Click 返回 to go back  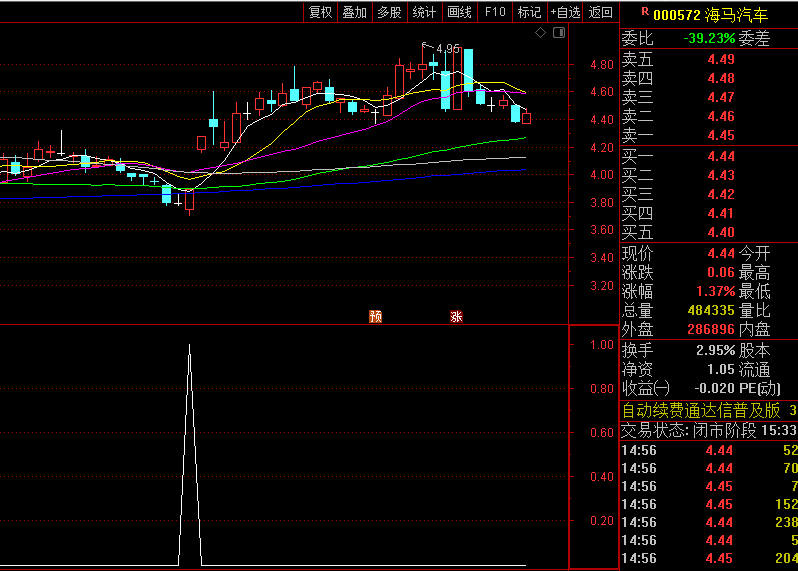tap(600, 12)
